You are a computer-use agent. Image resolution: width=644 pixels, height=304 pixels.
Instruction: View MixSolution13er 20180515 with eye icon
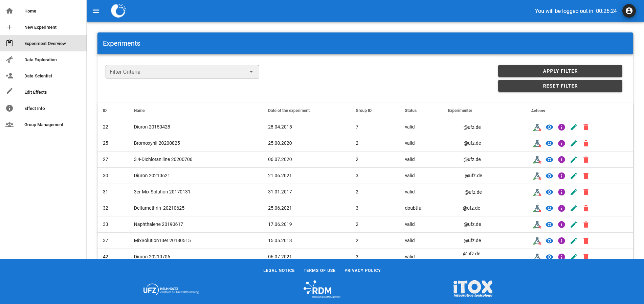click(x=549, y=241)
